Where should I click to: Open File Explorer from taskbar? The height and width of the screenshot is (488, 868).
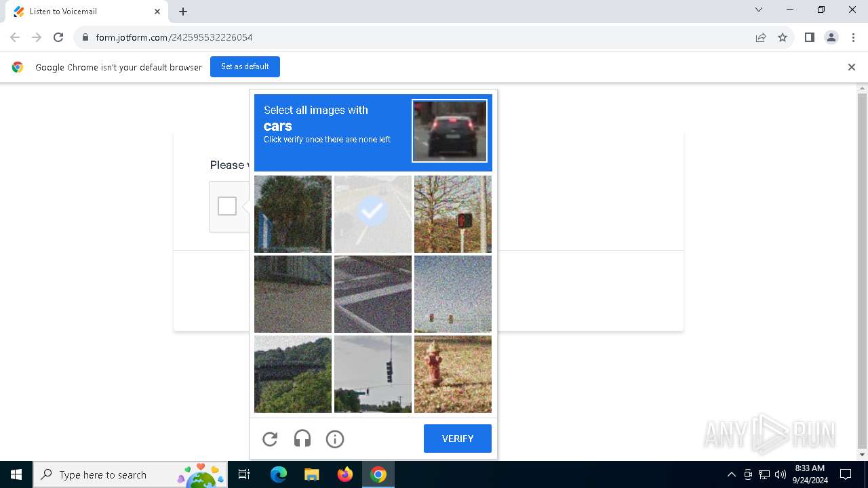[311, 474]
